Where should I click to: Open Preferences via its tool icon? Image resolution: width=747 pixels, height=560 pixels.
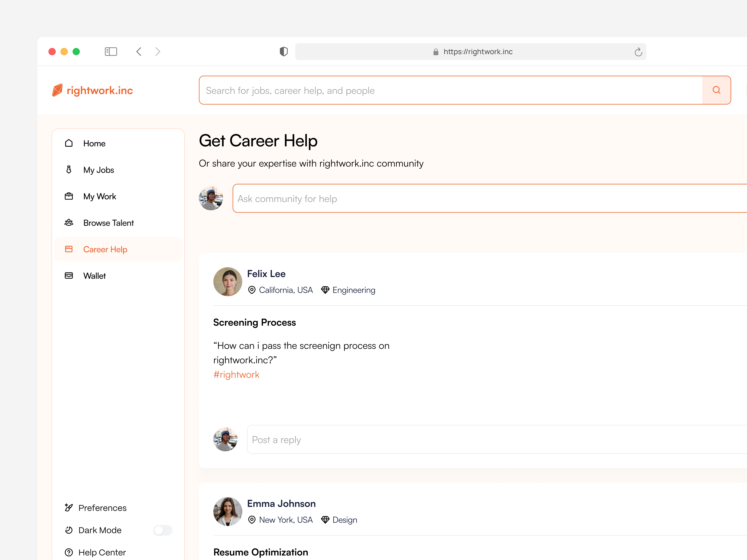click(x=69, y=508)
